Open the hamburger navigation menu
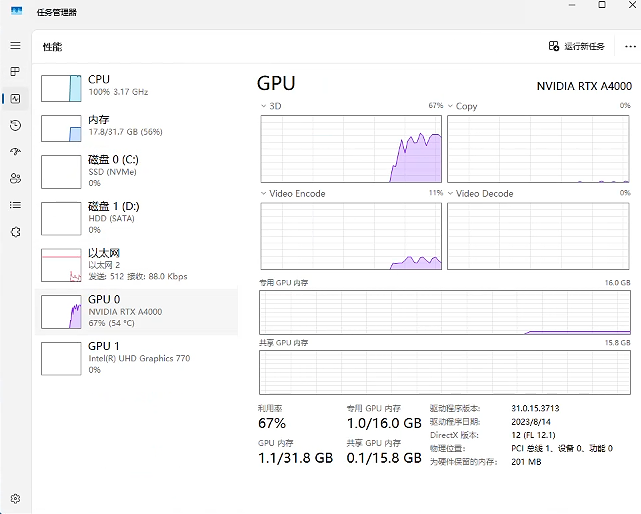This screenshot has height=514, width=641. (15, 46)
